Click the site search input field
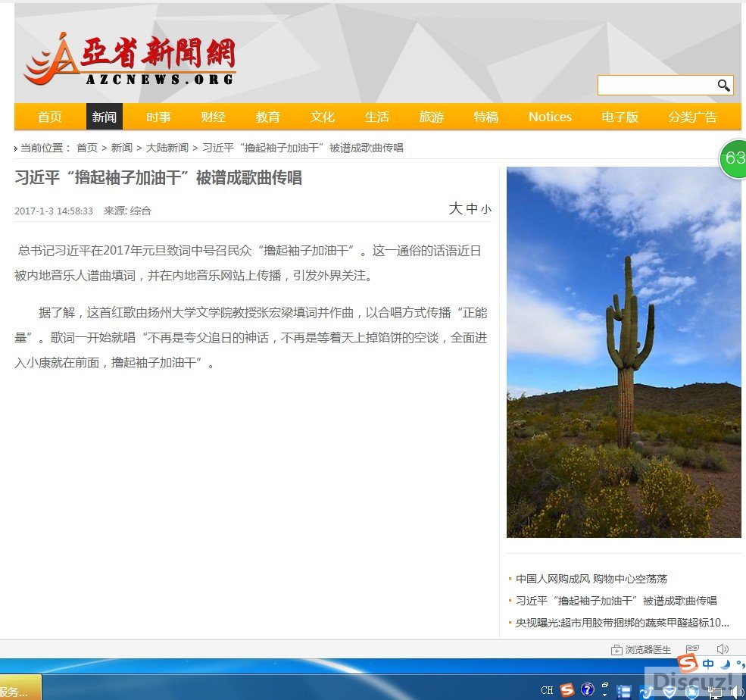Viewport: 746px width, 700px height. pyautogui.click(x=656, y=86)
